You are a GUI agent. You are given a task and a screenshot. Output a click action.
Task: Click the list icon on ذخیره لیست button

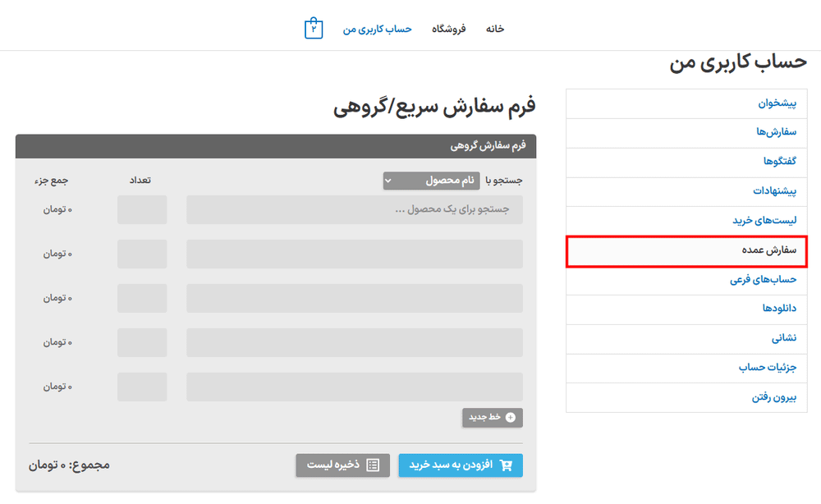374,465
